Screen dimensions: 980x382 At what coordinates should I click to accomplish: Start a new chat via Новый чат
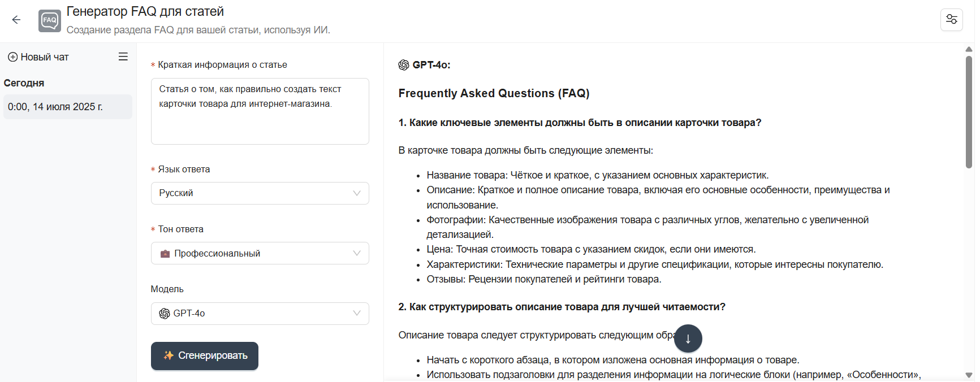(45, 57)
